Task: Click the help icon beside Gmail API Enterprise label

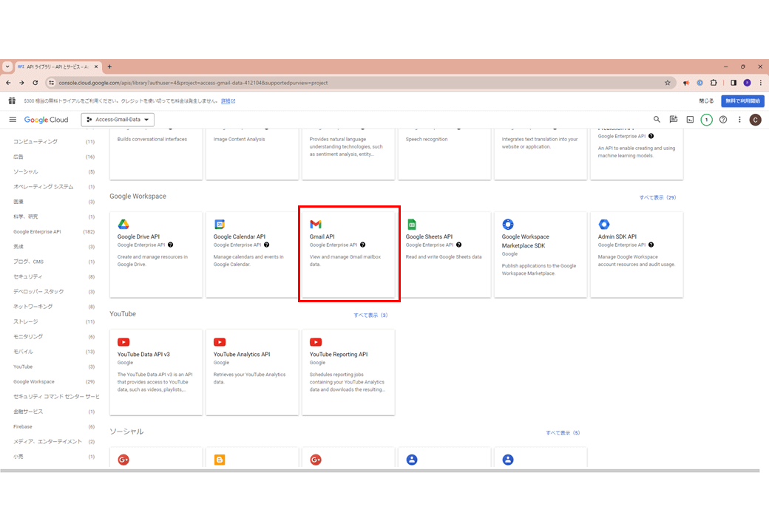Action: coord(363,245)
